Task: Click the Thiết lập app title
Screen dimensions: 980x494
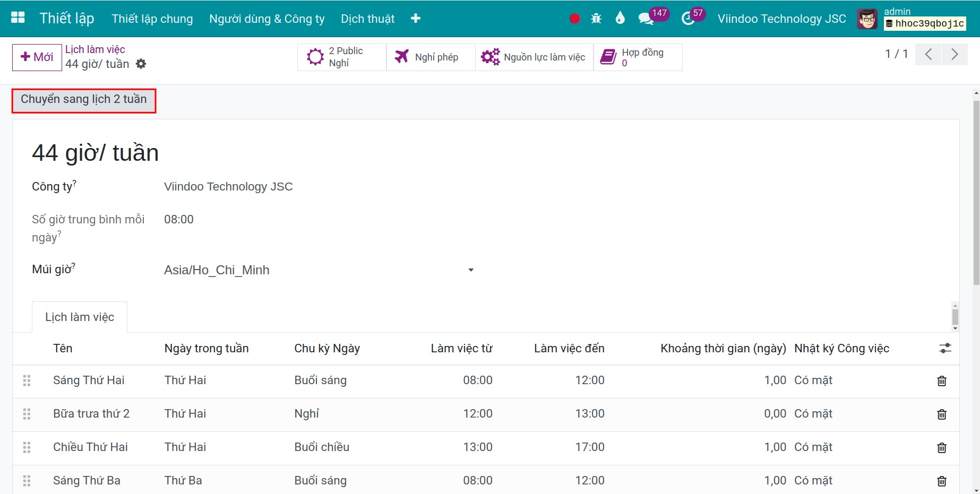Action: click(67, 18)
